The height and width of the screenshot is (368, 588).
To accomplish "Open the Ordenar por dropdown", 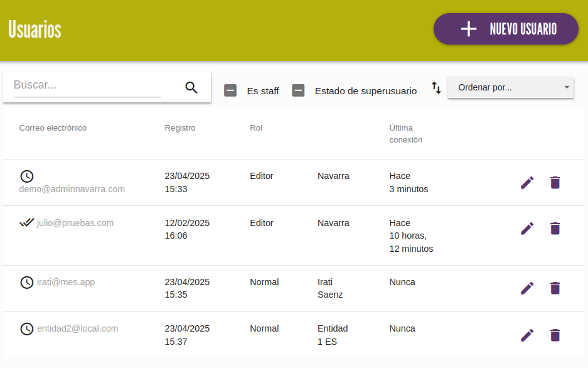I will [510, 87].
